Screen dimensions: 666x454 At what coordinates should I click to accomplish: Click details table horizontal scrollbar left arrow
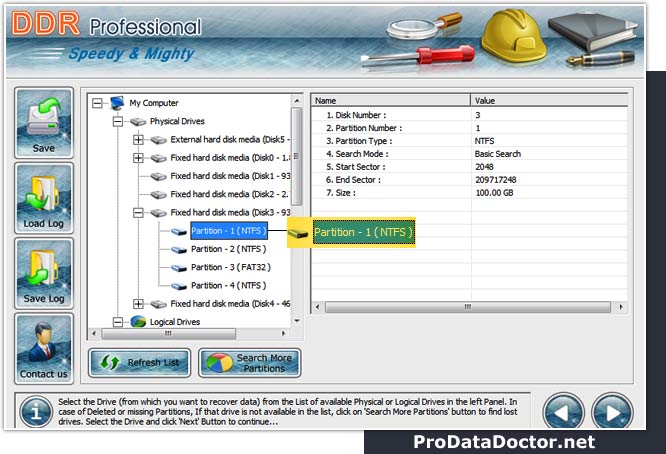pos(317,307)
